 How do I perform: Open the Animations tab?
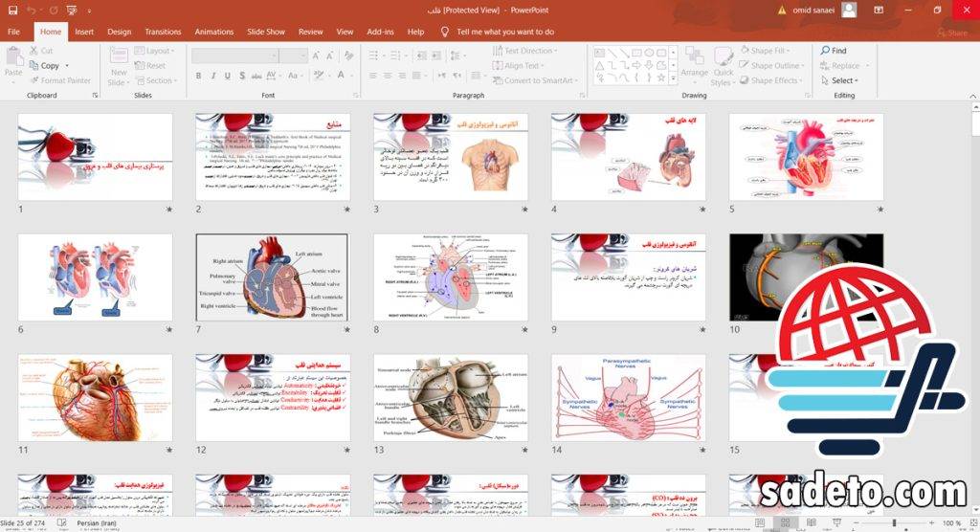(213, 32)
